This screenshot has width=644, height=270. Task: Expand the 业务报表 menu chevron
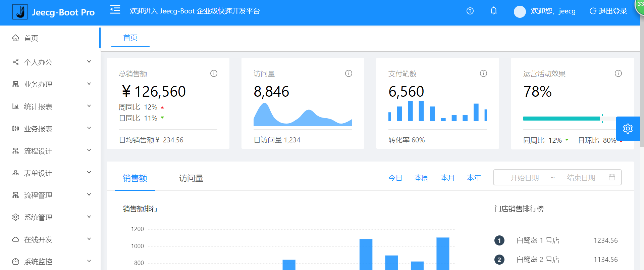(x=89, y=128)
